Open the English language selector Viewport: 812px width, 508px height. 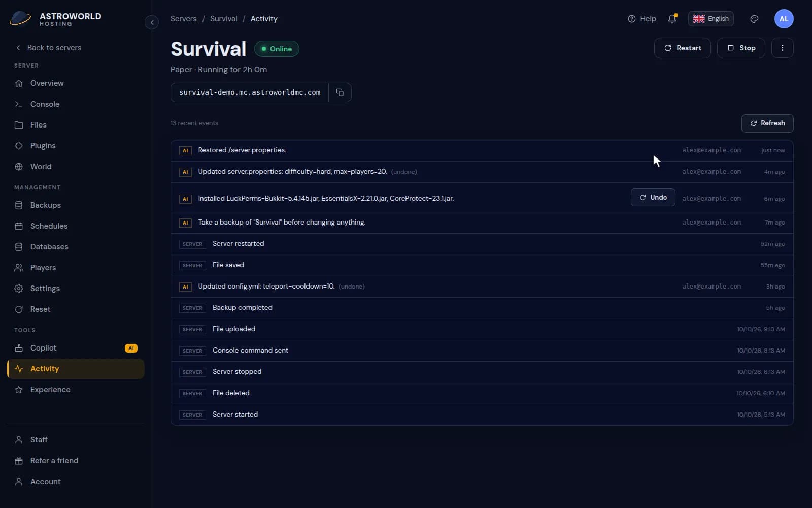click(x=710, y=19)
